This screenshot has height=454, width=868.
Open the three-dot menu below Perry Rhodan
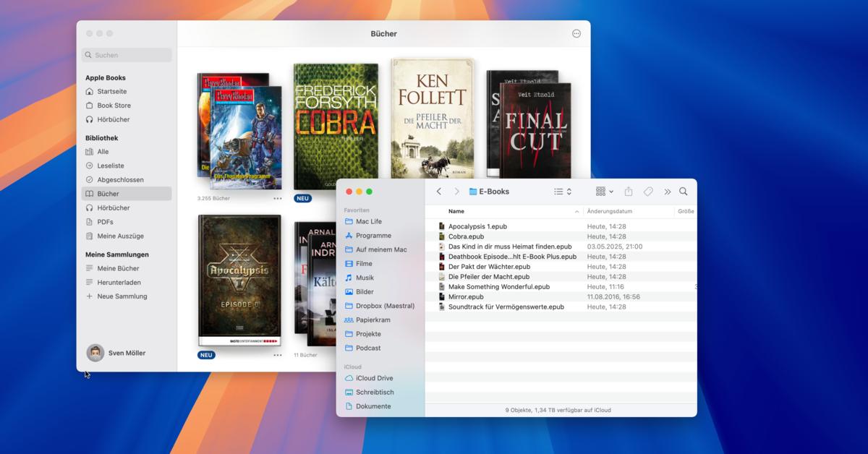click(x=278, y=198)
